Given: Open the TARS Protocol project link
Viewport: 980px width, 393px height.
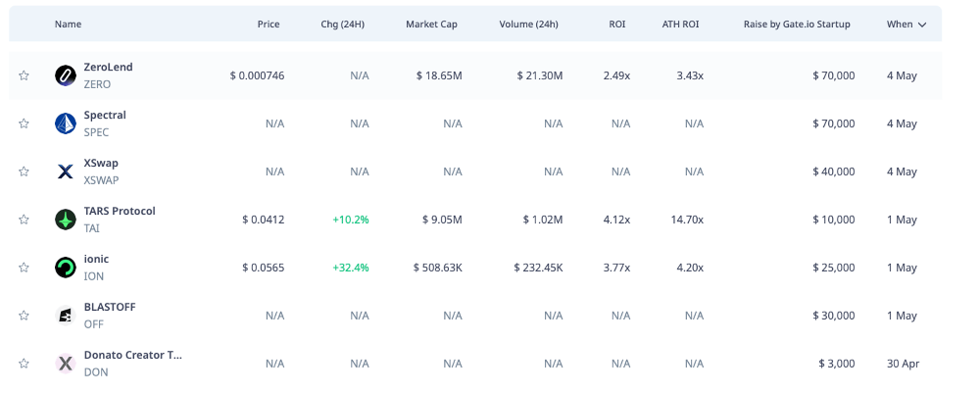Looking at the screenshot, I should (120, 211).
